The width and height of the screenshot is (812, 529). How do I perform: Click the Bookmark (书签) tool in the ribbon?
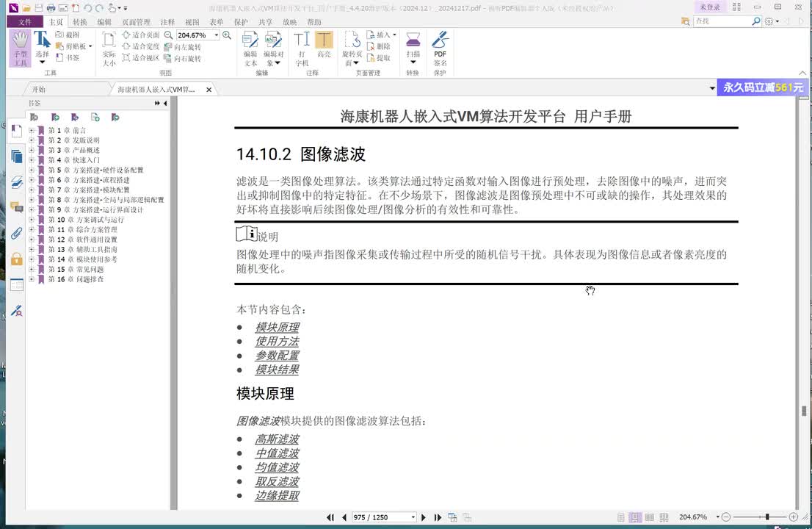(68, 57)
